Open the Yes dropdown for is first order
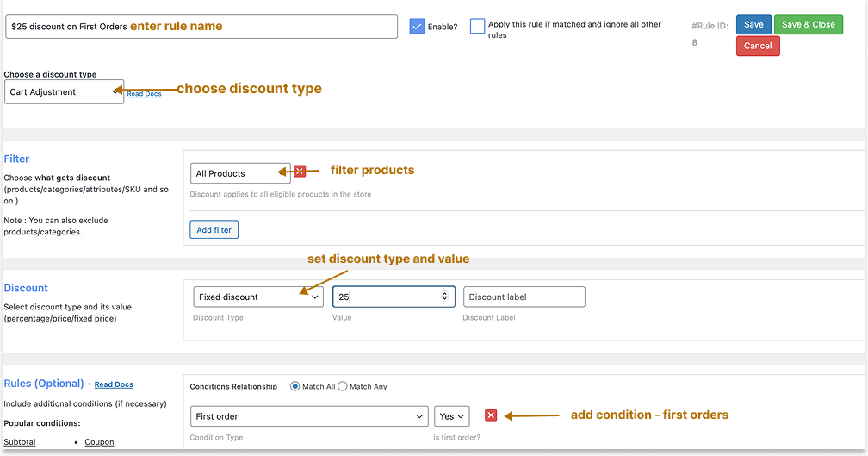 click(x=452, y=416)
